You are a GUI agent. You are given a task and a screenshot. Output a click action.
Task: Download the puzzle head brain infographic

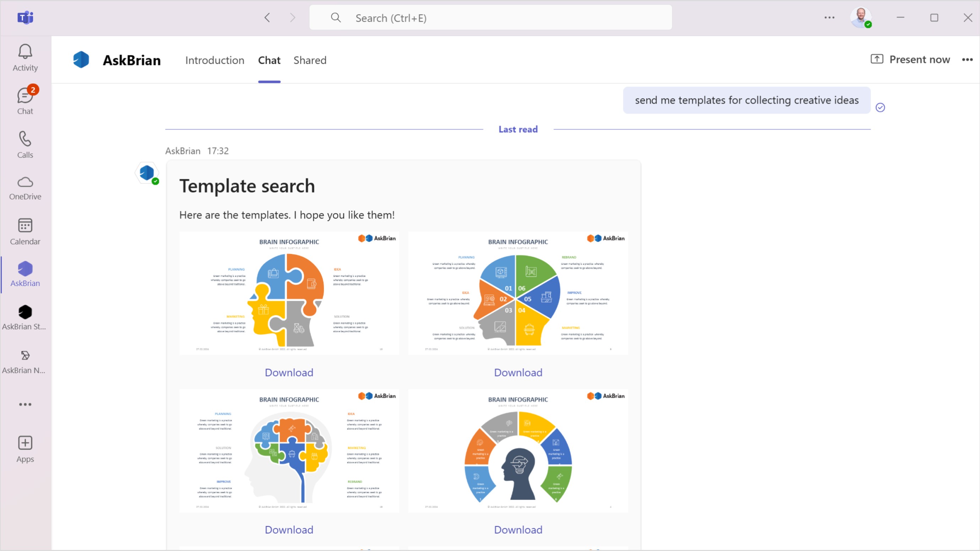(x=289, y=372)
